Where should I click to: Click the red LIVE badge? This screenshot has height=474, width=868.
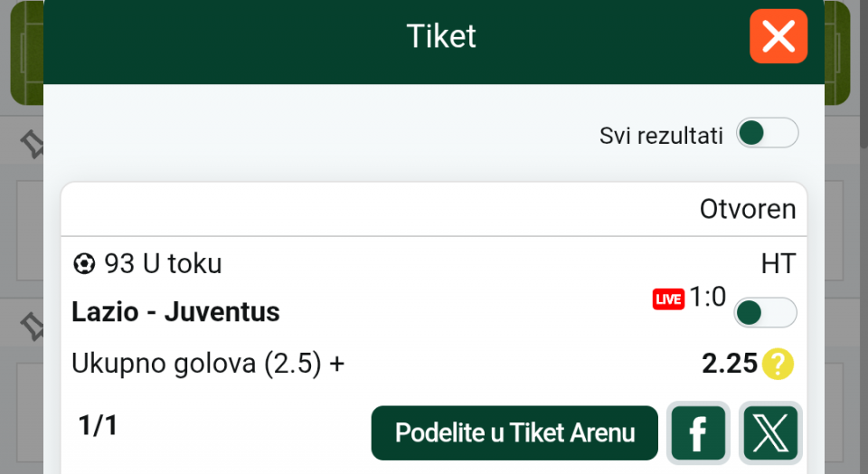click(668, 299)
